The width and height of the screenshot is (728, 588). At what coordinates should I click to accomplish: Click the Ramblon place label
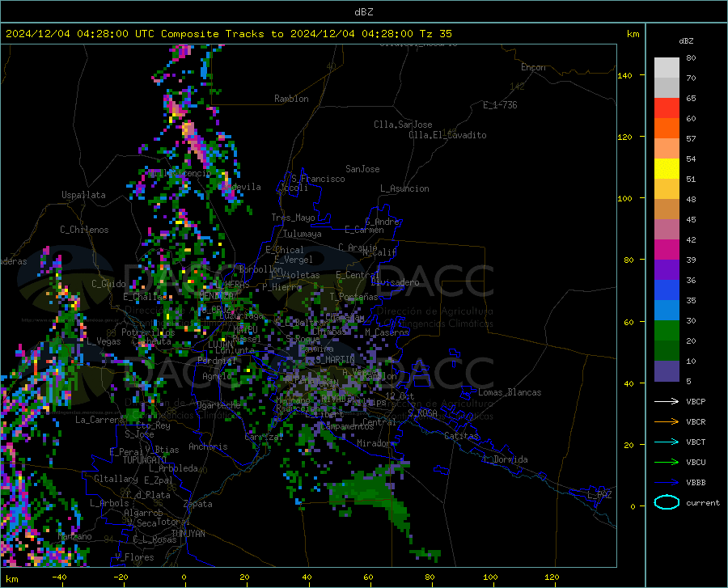291,99
